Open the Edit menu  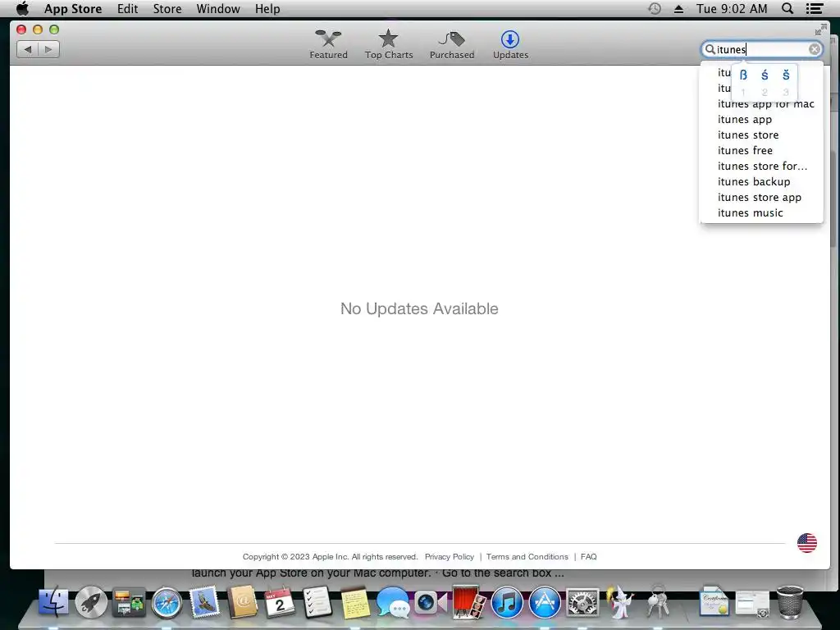point(127,8)
